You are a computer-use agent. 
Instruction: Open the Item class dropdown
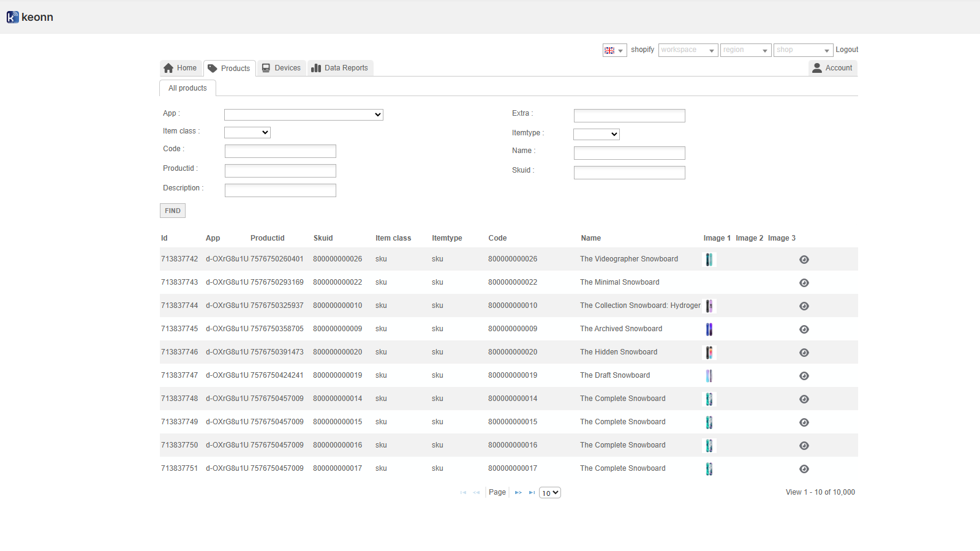click(x=247, y=132)
